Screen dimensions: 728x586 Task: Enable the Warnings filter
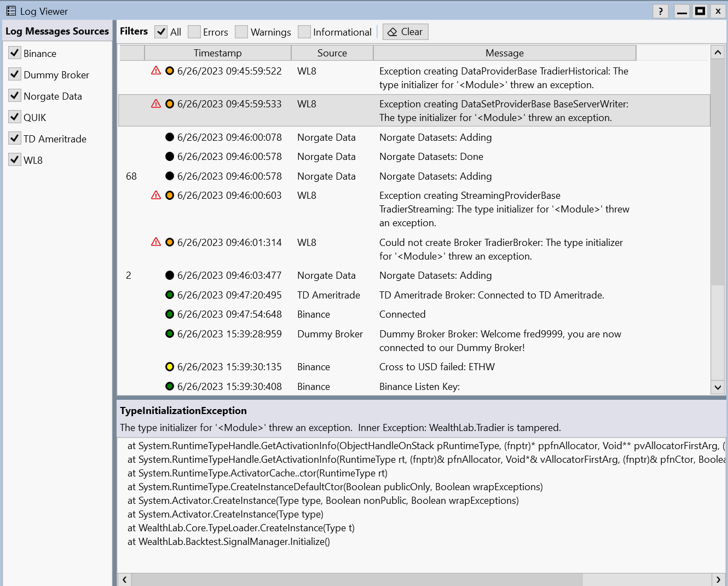click(241, 32)
